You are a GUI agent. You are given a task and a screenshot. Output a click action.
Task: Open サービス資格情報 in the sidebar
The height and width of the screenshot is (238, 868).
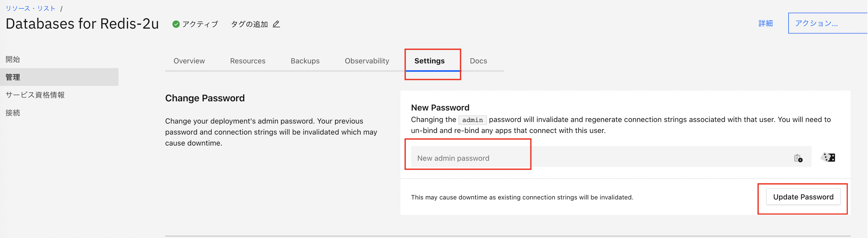[x=35, y=95]
